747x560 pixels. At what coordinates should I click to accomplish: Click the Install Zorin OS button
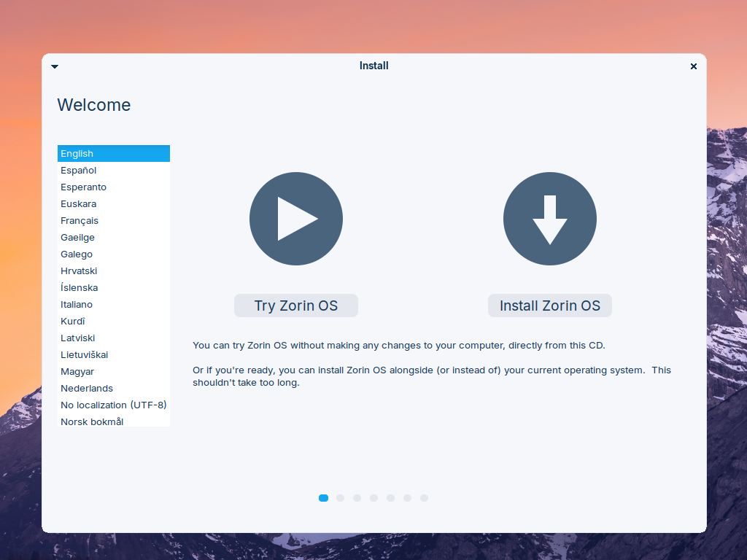[x=550, y=306]
